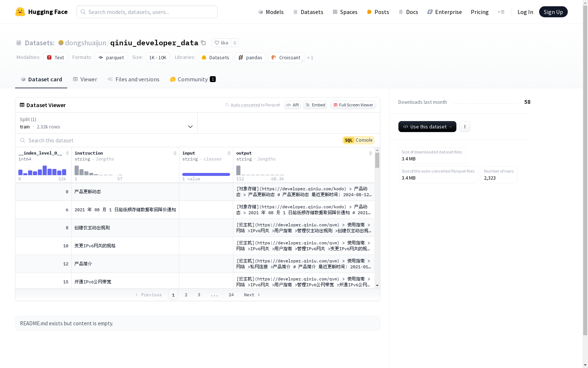Select the 1K - 10K size tag
This screenshot has width=588, height=368.
158,57
